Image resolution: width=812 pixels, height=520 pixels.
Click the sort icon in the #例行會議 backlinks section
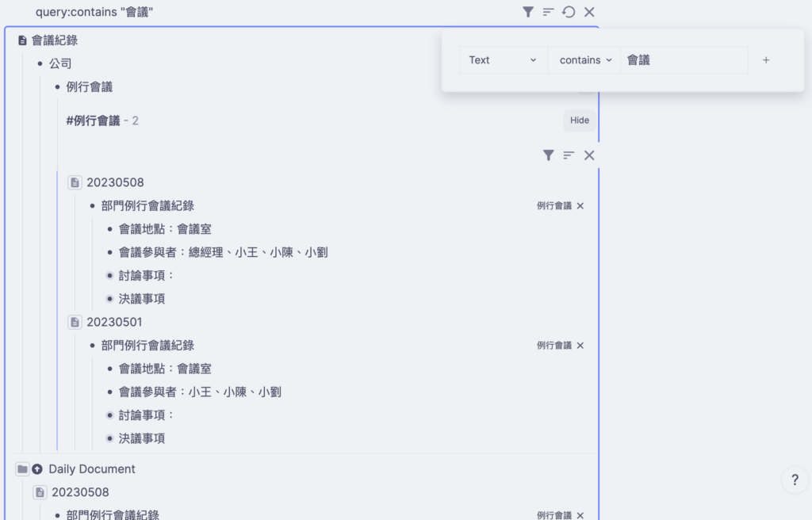pos(569,155)
